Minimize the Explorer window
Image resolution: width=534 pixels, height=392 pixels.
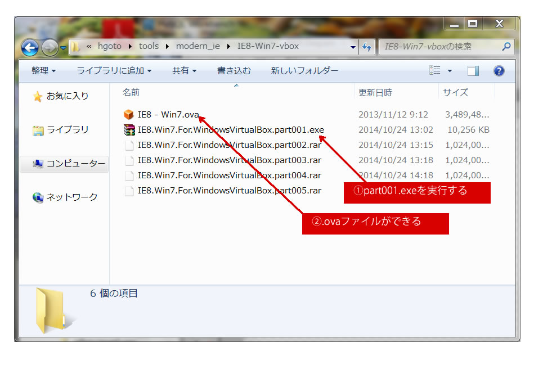454,24
